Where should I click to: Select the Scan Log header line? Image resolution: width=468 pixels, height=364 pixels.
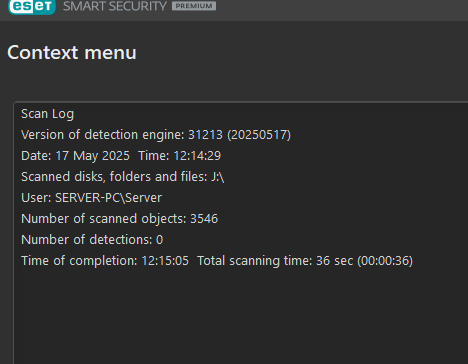click(47, 114)
